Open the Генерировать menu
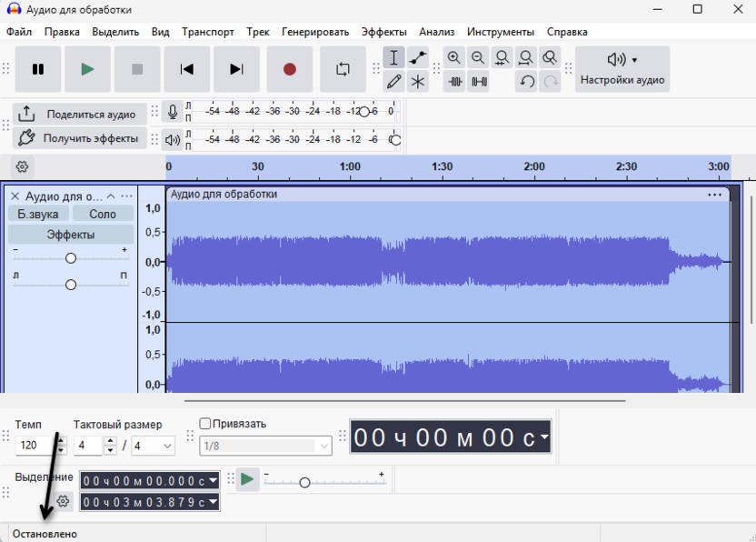Screen dimensions: 756x542 pos(315,32)
